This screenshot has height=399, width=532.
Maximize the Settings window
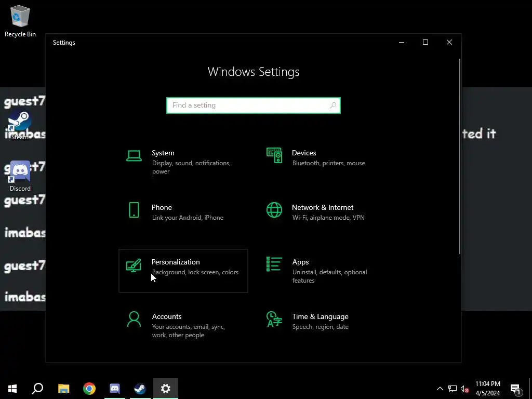pos(425,42)
